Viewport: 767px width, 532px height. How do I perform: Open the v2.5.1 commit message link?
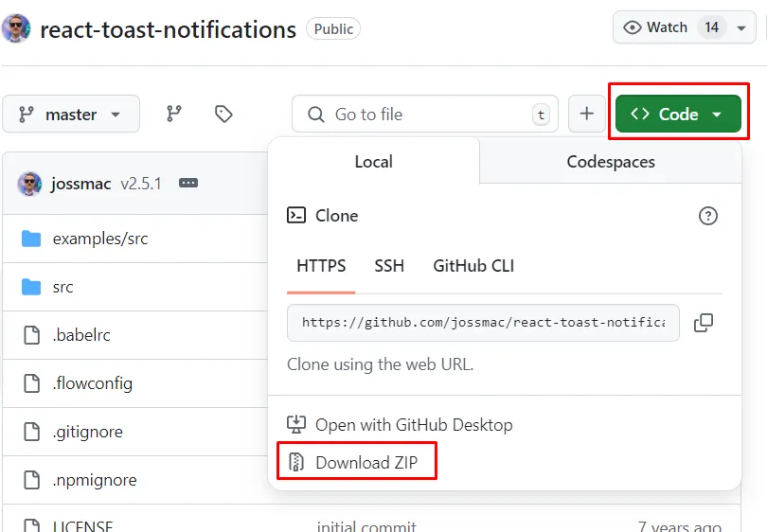pyautogui.click(x=141, y=184)
